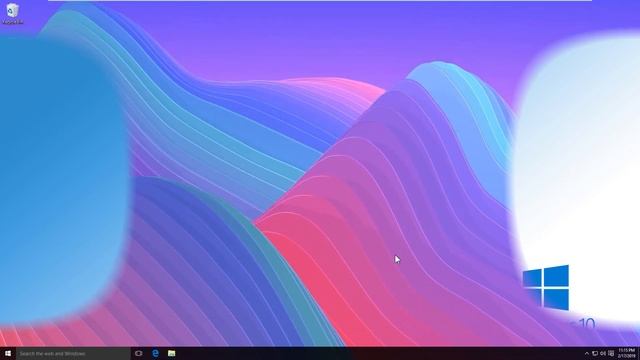Expand the hidden system tray icons
Image resolution: width=640 pixels, height=360 pixels.
587,353
